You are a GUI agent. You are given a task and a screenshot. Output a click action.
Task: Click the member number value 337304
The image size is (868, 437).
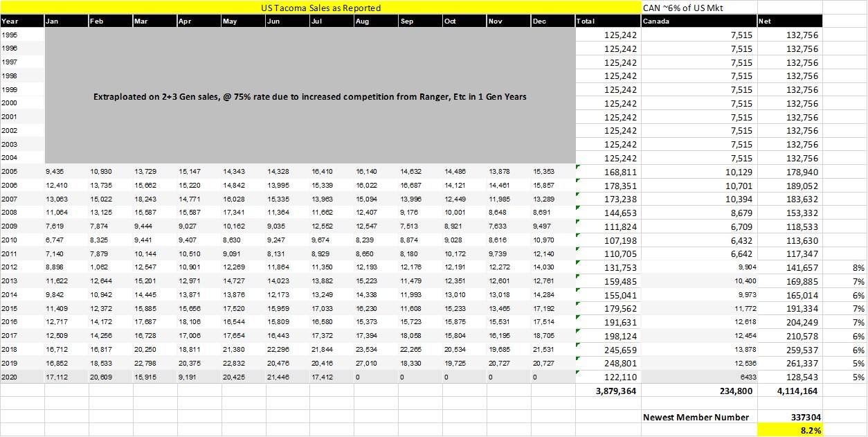(790, 417)
